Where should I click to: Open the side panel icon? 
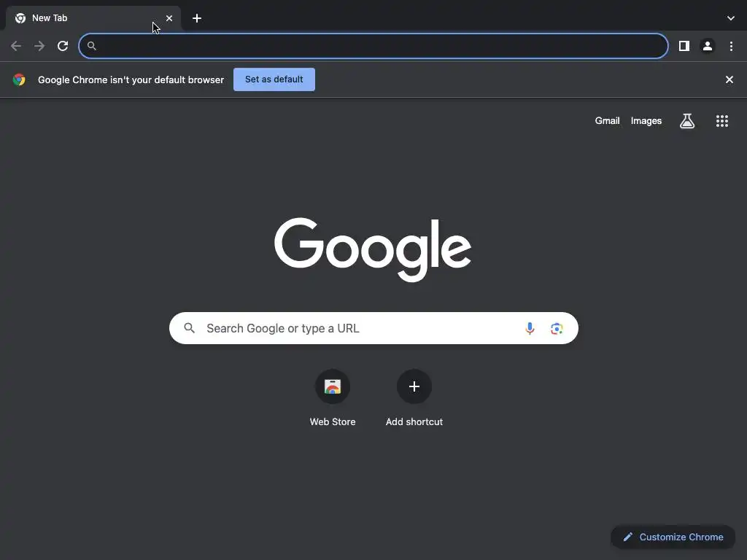684,46
